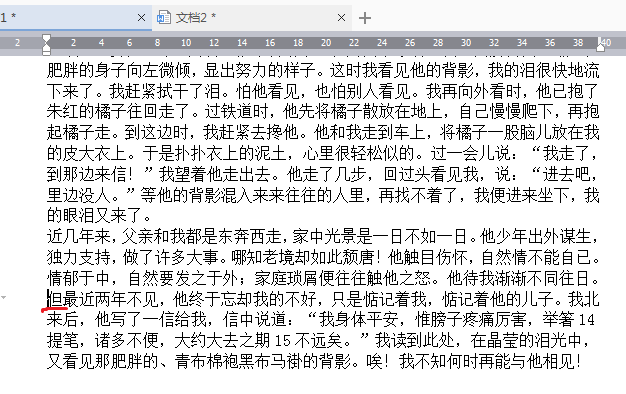
Task: Select the first document tab
Action: tap(76, 18)
